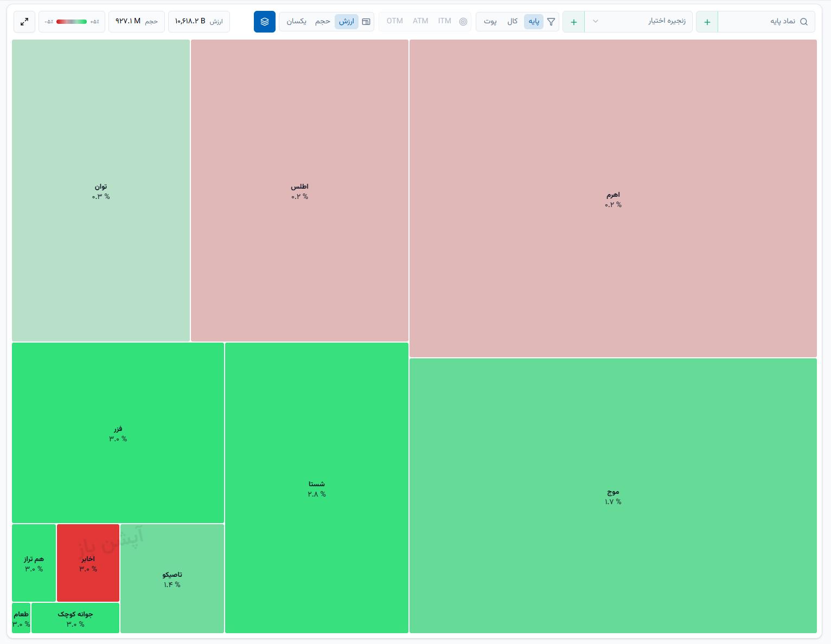The width and height of the screenshot is (831, 644).
Task: Select the red اخابر treemap tile
Action: (x=88, y=563)
